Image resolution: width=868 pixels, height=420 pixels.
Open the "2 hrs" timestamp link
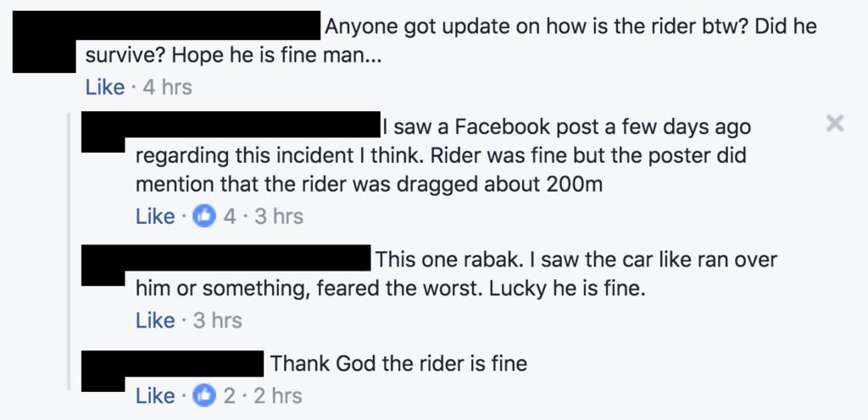pyautogui.click(x=277, y=395)
